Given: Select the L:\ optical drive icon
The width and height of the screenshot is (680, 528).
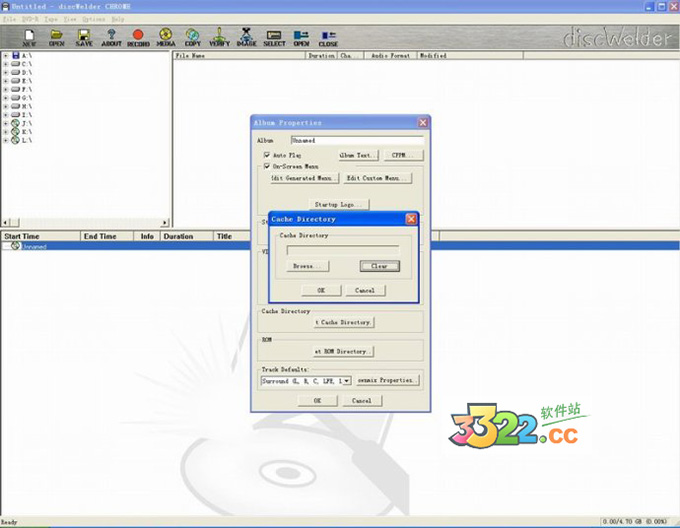Looking at the screenshot, I should point(16,140).
